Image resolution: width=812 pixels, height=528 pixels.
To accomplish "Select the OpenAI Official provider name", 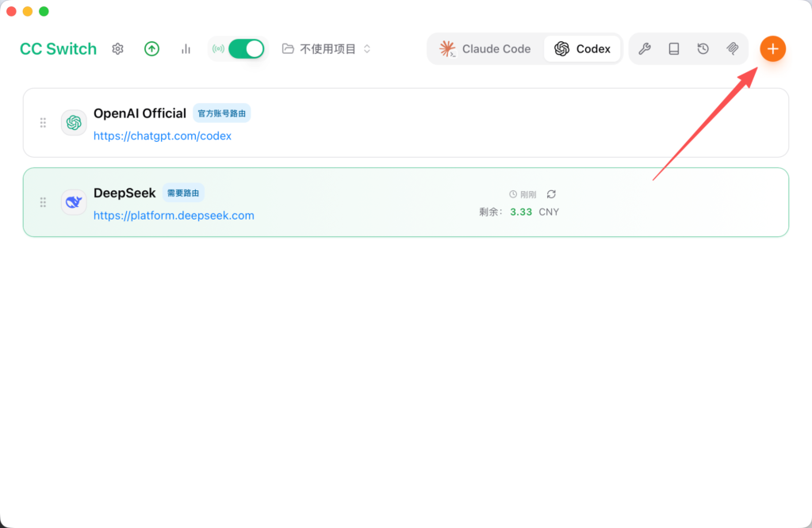I will pos(140,113).
